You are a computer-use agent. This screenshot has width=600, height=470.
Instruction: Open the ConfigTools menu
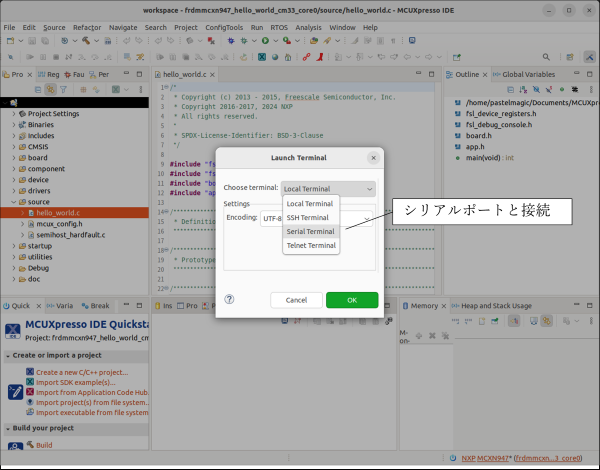point(224,27)
